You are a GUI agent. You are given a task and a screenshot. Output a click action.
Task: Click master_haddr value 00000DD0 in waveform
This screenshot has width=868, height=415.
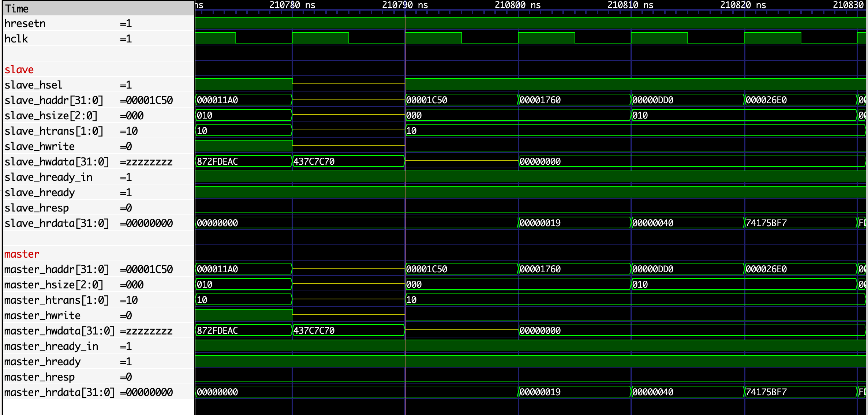coord(653,269)
